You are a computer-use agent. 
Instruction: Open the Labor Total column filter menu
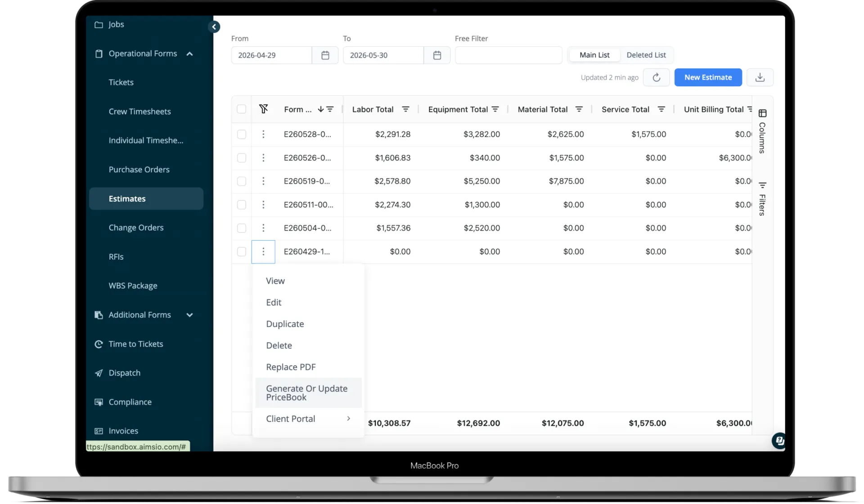pyautogui.click(x=405, y=109)
